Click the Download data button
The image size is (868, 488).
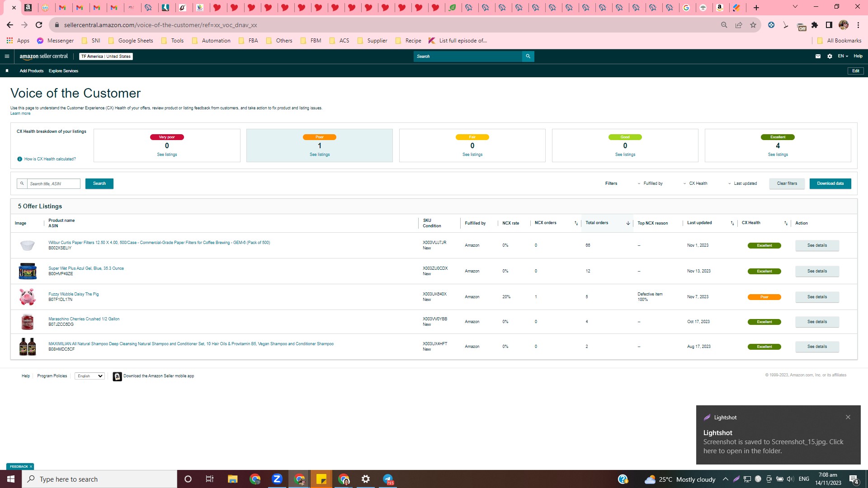click(830, 184)
